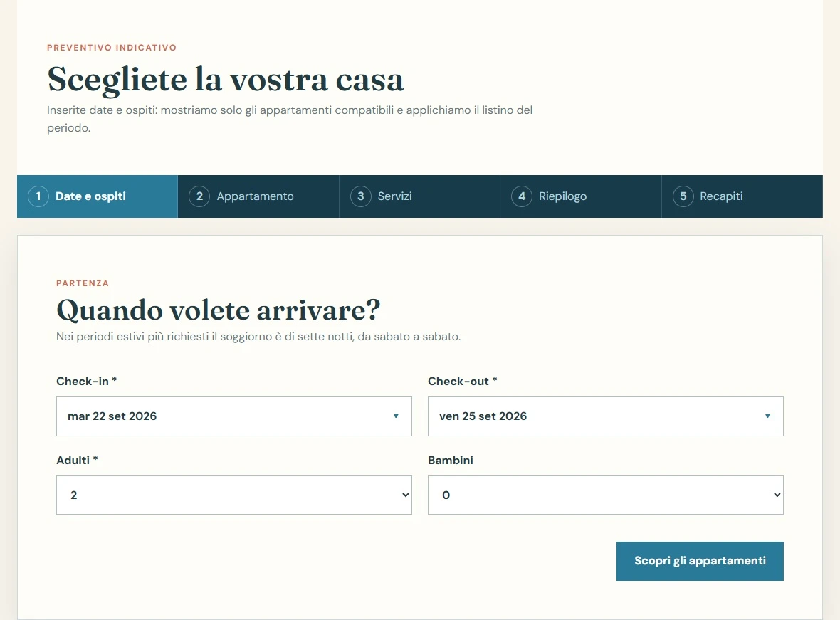Jump to the Recapiti step tab

pos(742,196)
